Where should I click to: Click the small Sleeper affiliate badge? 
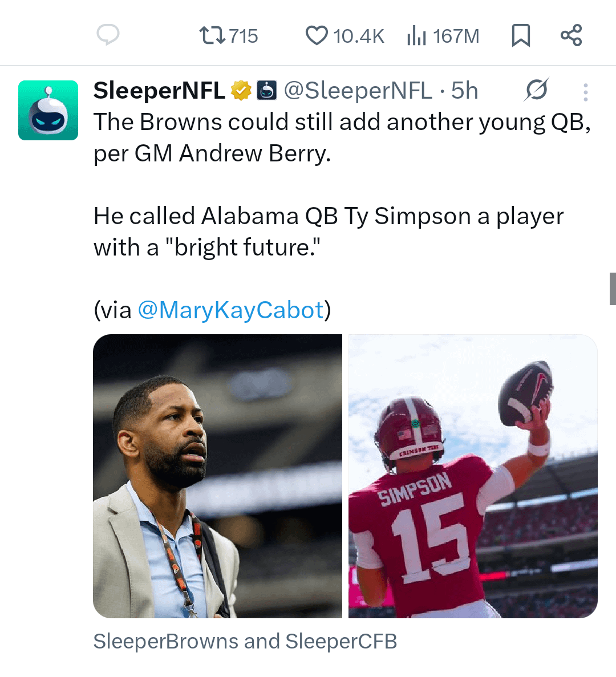point(266,91)
